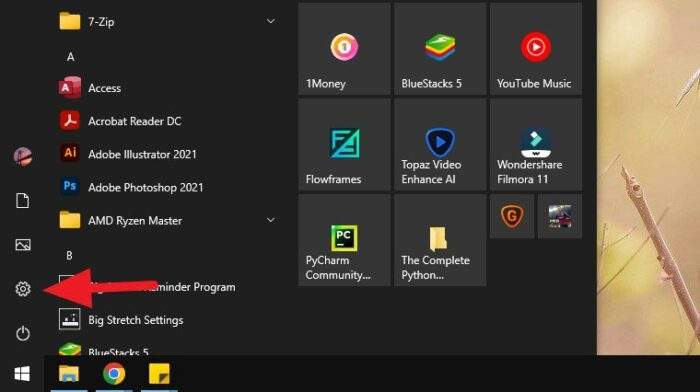Launch the Flowframes tile
The height and width of the screenshot is (392, 700).
[344, 145]
